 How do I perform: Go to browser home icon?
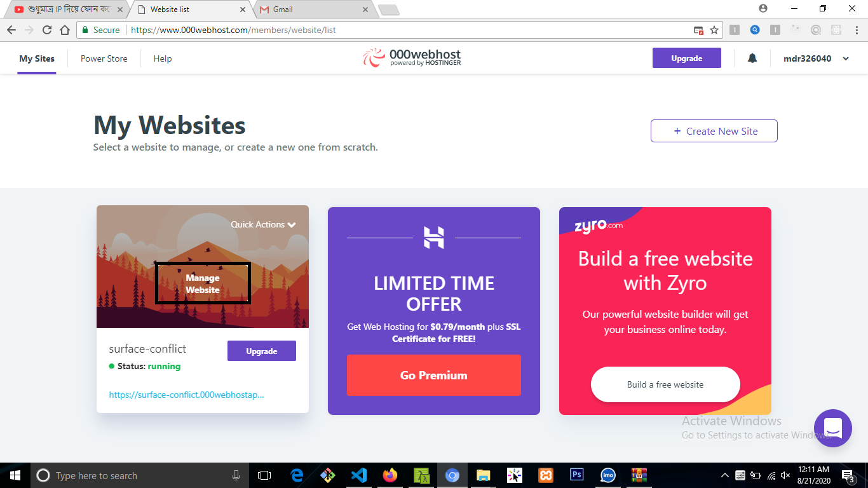[65, 30]
